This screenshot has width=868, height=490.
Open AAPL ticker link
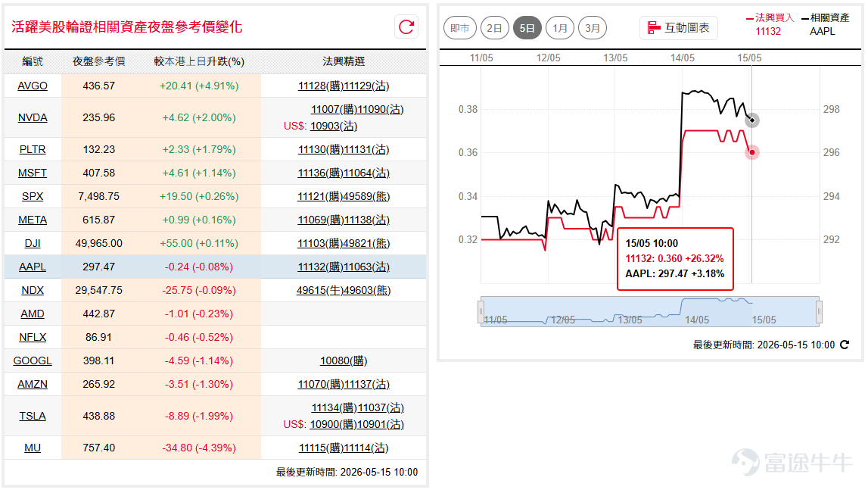33,267
